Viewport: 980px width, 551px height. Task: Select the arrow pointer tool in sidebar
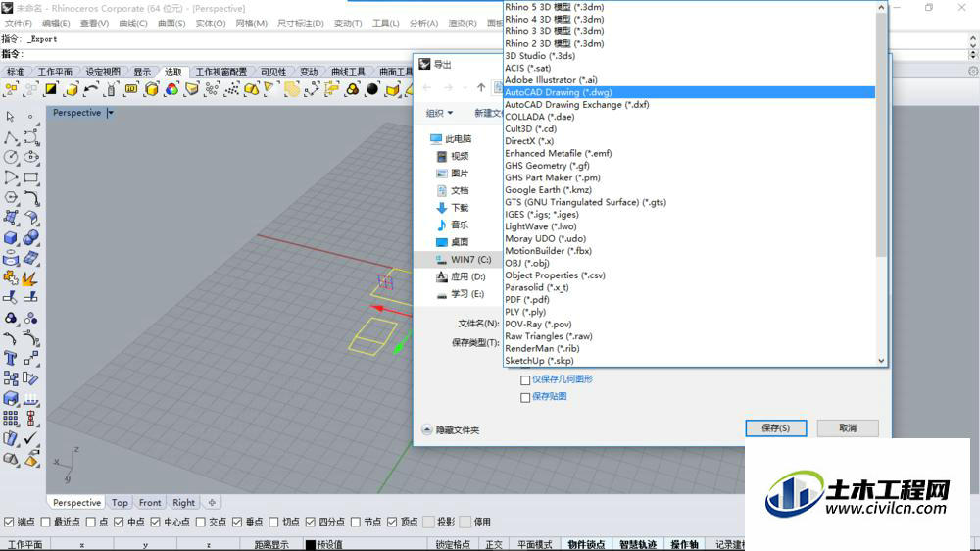(x=10, y=117)
